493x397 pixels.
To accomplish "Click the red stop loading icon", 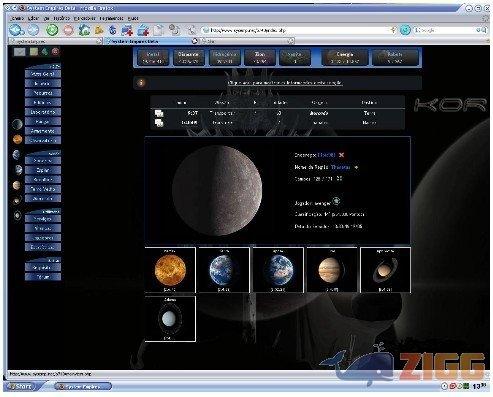I will click(69, 30).
